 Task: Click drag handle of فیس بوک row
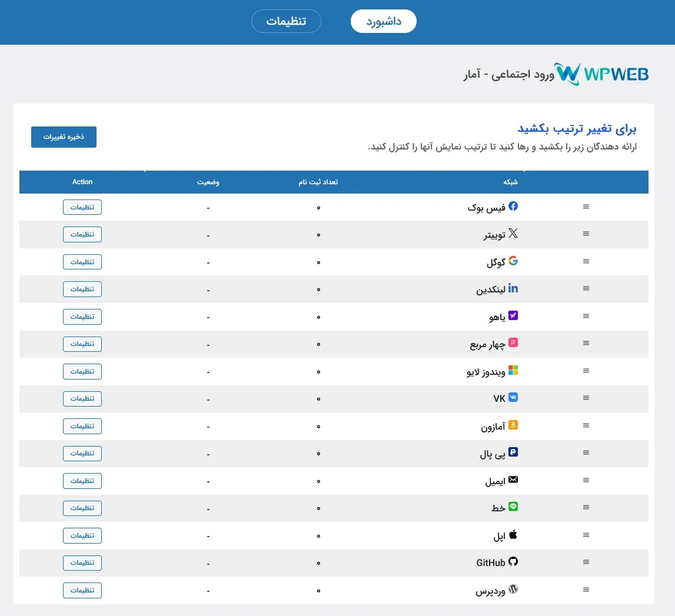586,207
